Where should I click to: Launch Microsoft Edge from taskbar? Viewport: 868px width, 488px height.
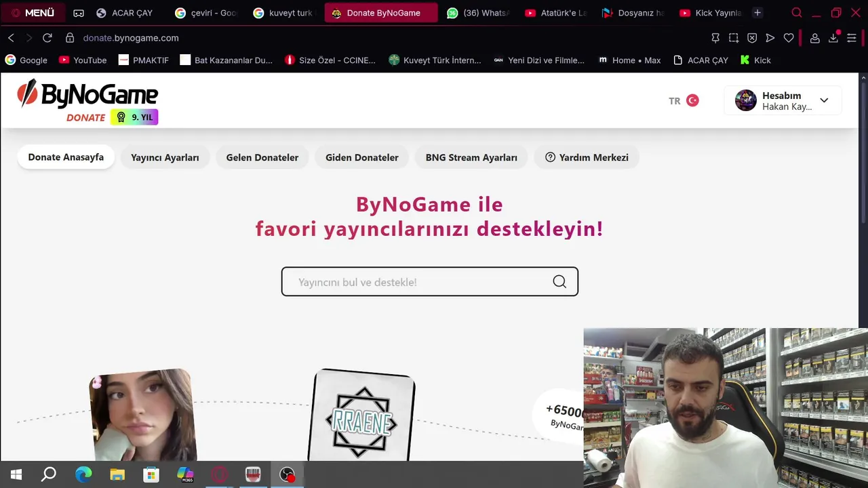[83, 474]
